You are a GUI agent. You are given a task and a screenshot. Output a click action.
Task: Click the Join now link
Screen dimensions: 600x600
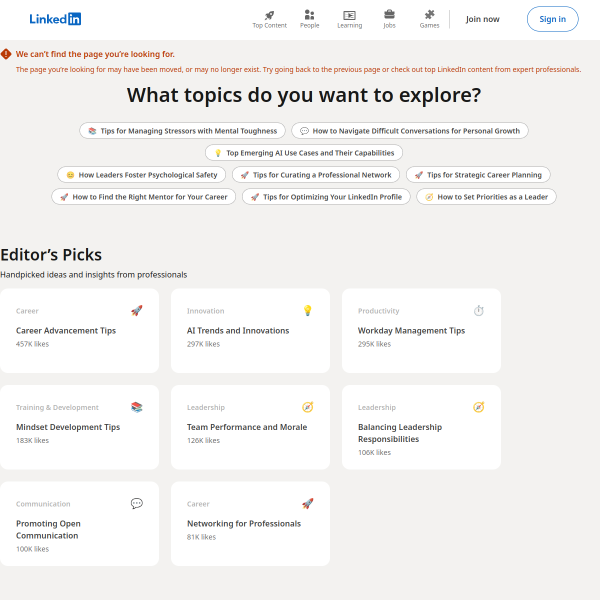[x=483, y=19]
